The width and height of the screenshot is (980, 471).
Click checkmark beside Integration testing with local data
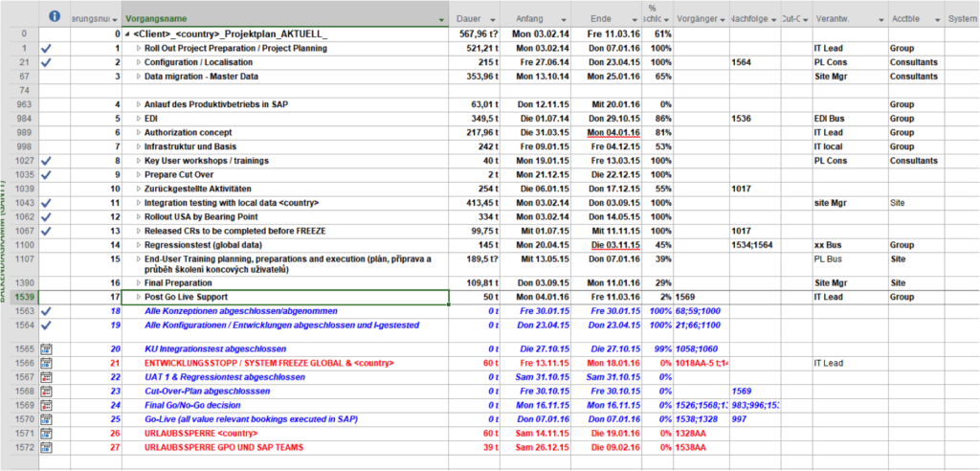[45, 203]
